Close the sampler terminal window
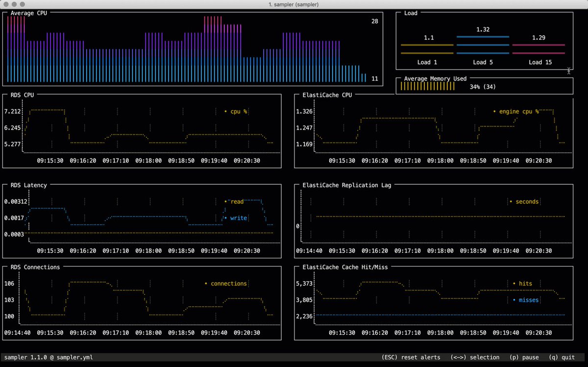 pyautogui.click(x=6, y=4)
